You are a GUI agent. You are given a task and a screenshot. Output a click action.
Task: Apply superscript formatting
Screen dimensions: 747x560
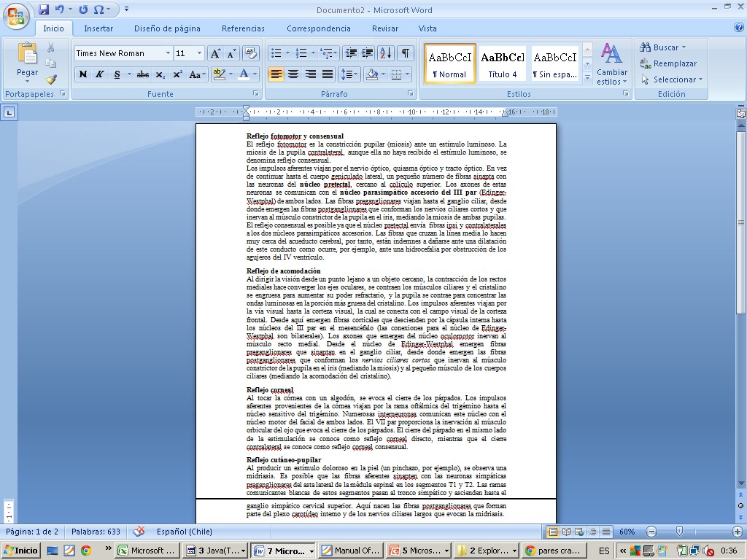[177, 74]
